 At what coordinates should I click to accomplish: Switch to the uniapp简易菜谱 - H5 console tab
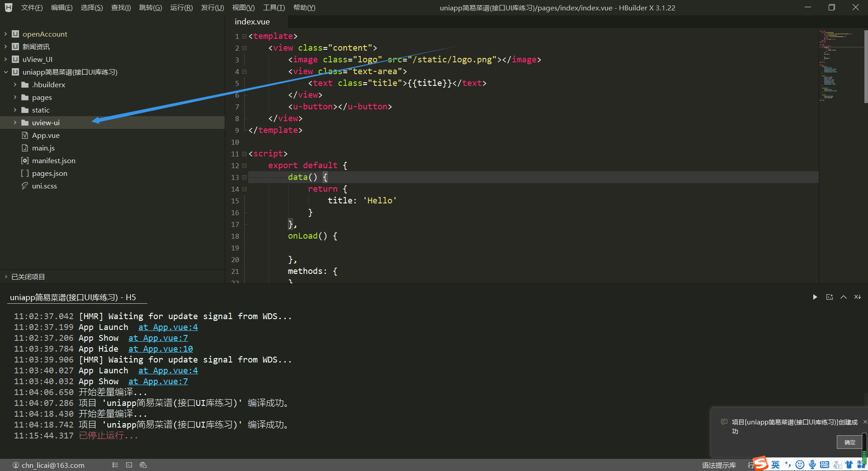click(x=73, y=297)
